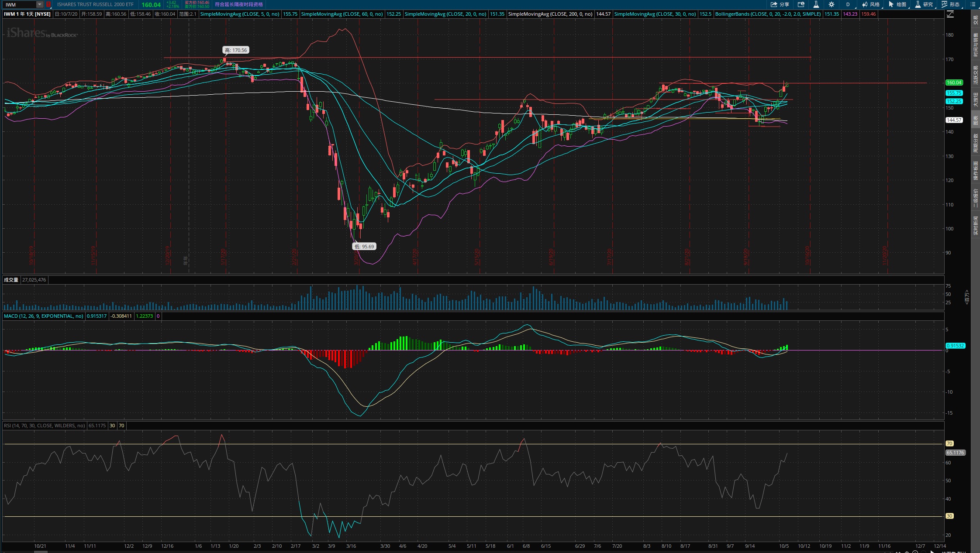Open the Trade (交易) side tab

pyautogui.click(x=976, y=20)
